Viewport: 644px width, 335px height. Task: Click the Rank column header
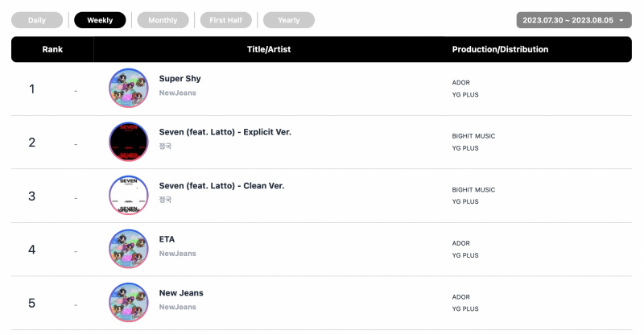tap(52, 49)
